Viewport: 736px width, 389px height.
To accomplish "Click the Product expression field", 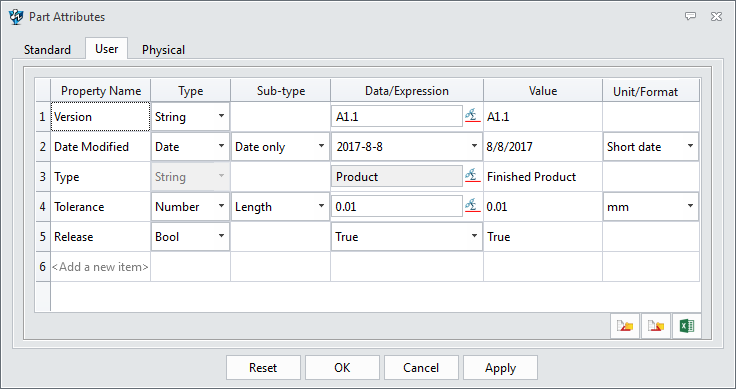I will click(x=397, y=176).
